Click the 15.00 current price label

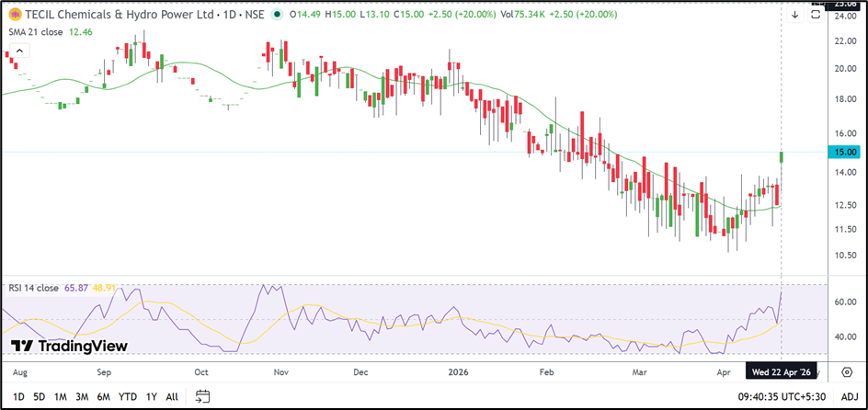(x=845, y=152)
